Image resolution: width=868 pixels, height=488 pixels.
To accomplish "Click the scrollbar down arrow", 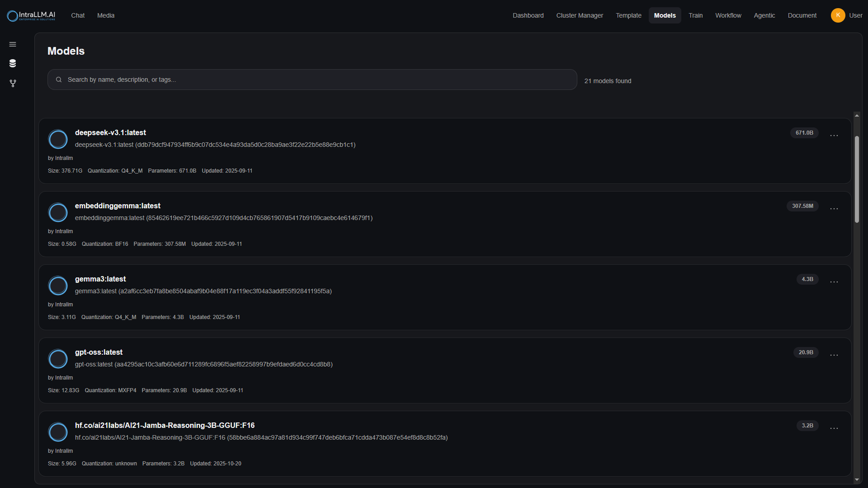I will click(x=856, y=479).
